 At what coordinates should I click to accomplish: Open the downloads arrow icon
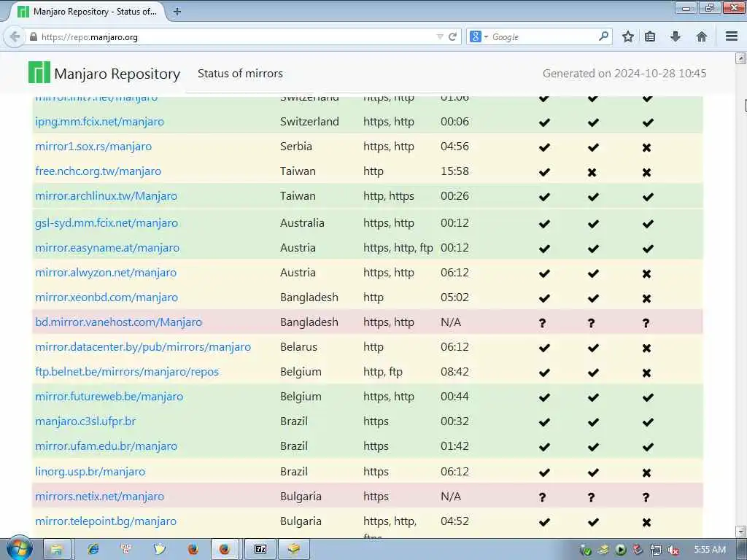pyautogui.click(x=675, y=36)
